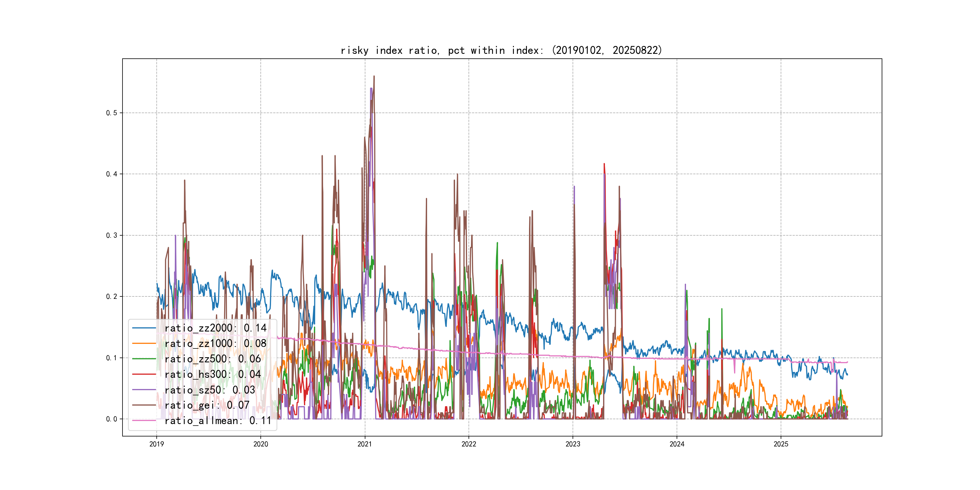Click the 2019 x-axis tick label
Viewport: 980px width, 490px height.
tap(156, 444)
